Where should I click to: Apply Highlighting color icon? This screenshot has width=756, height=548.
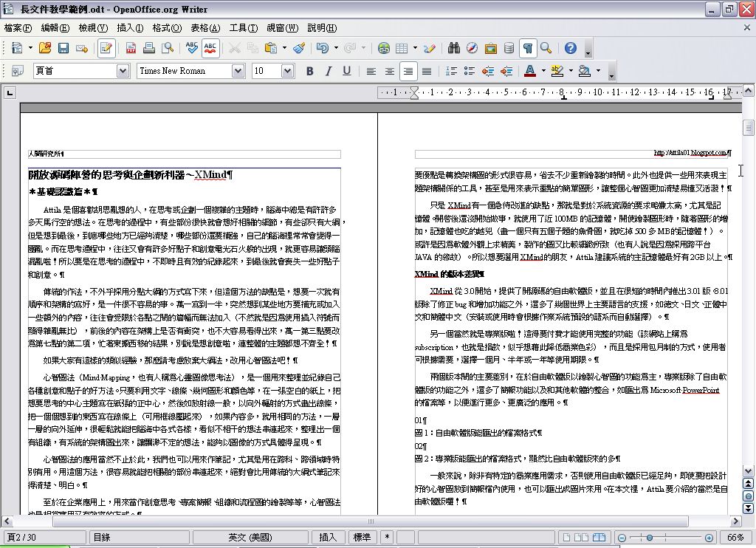pyautogui.click(x=557, y=71)
